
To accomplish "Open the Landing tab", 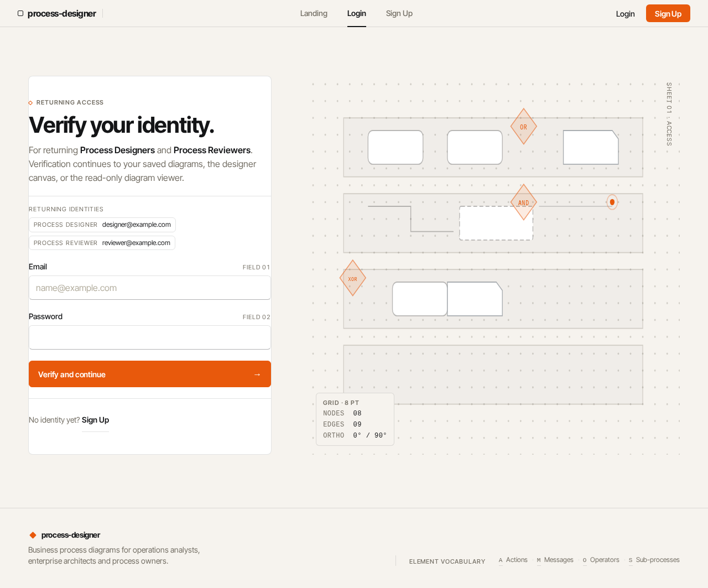I will pyautogui.click(x=314, y=13).
